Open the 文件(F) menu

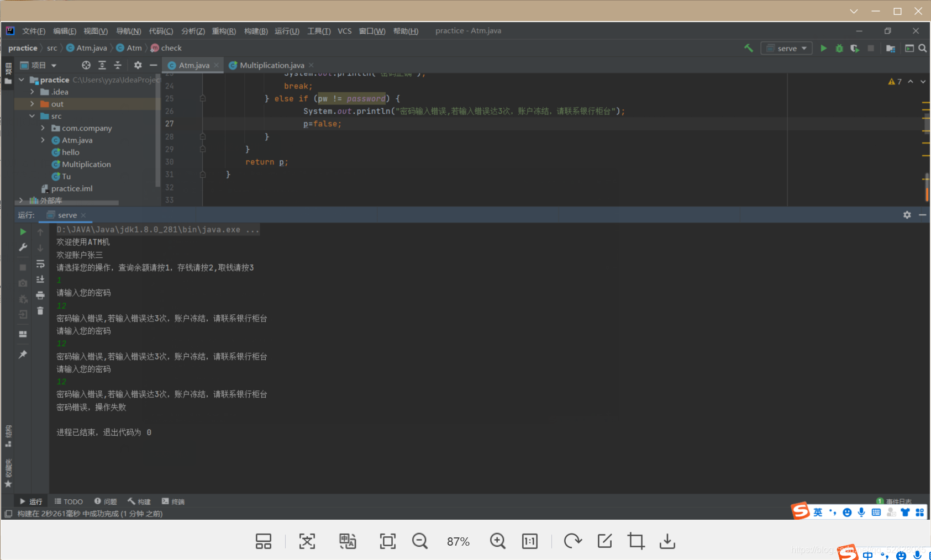(x=34, y=31)
